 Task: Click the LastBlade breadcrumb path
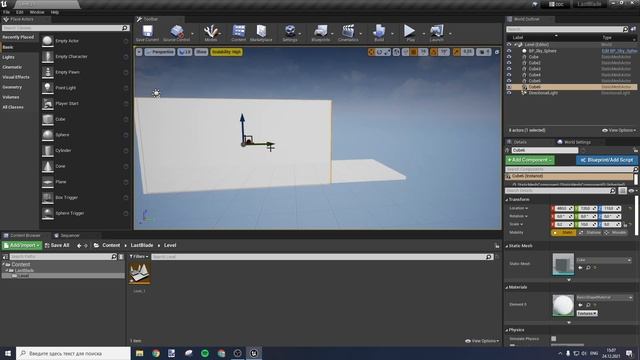click(x=142, y=245)
